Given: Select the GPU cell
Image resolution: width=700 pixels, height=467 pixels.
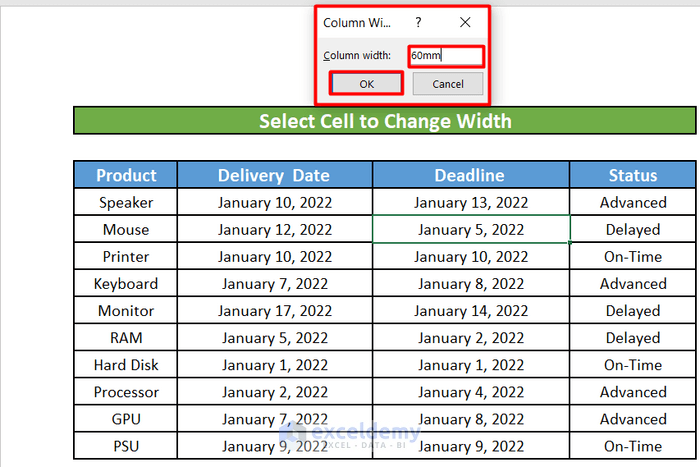Looking at the screenshot, I should pyautogui.click(x=126, y=419).
